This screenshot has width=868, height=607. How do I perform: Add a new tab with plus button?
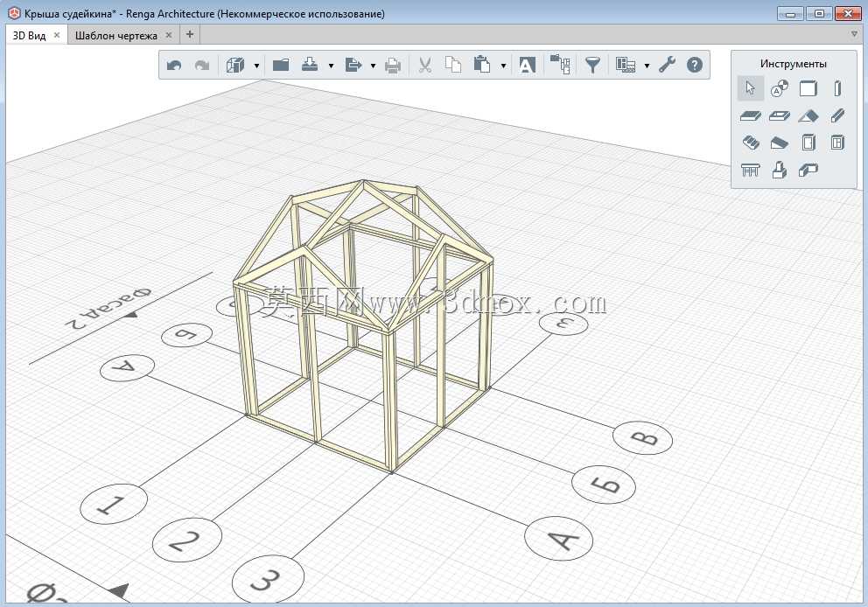click(189, 34)
